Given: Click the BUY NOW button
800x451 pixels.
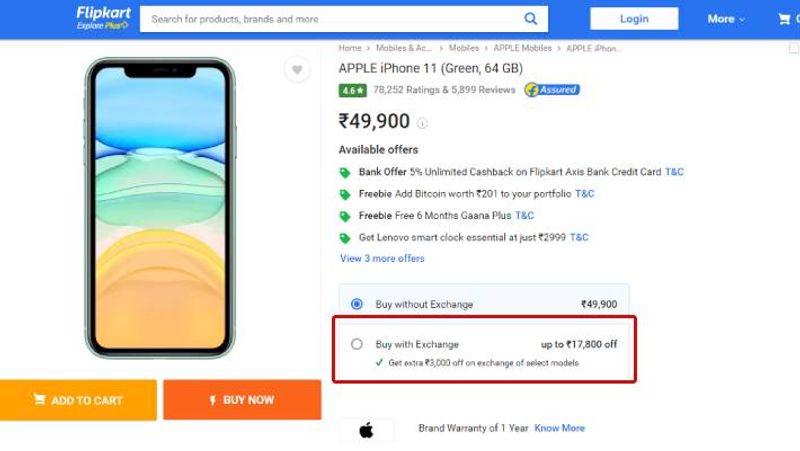Looking at the screenshot, I should coord(242,400).
